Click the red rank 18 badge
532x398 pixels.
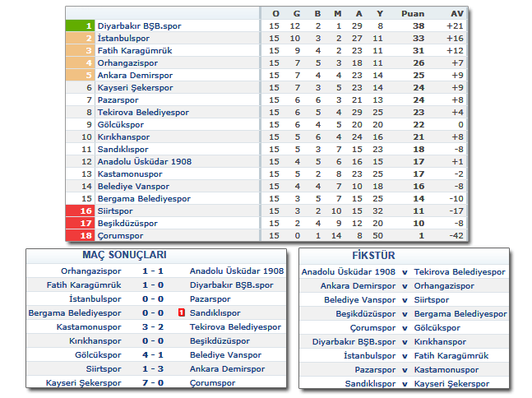[80, 236]
